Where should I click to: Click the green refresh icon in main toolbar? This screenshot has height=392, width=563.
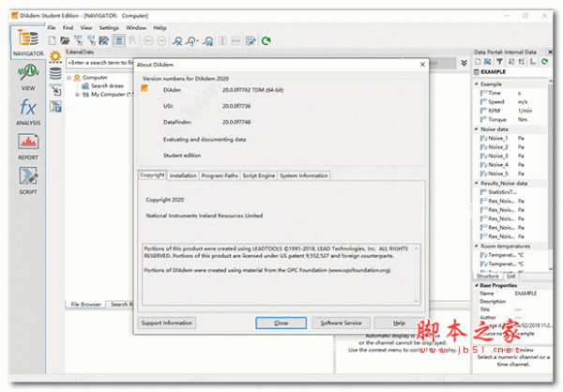pyautogui.click(x=266, y=41)
